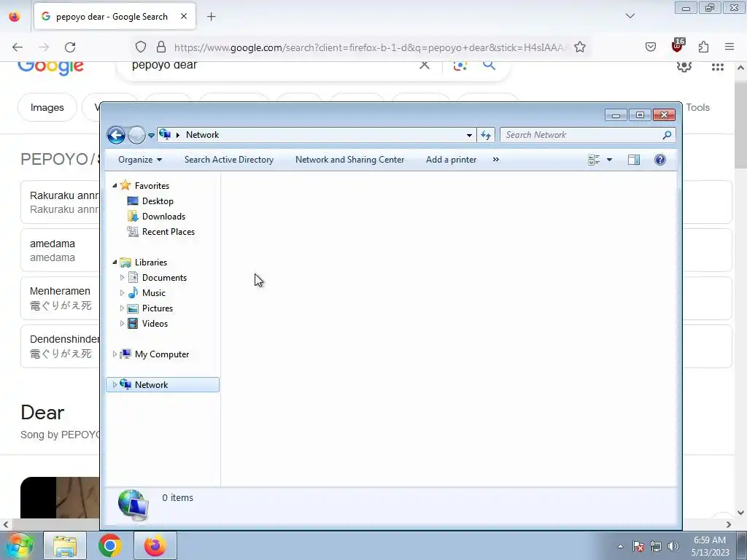Open uBlock extension icon with badge
This screenshot has height=560, width=747.
click(x=678, y=46)
